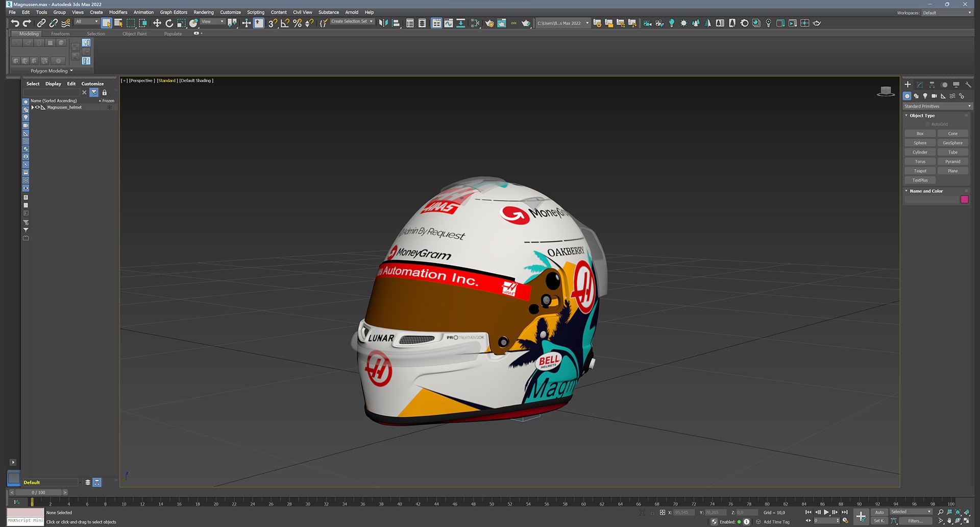Viewport: 980px width, 527px height.
Task: Switch to the Freeform ribbon tab
Action: click(x=60, y=34)
